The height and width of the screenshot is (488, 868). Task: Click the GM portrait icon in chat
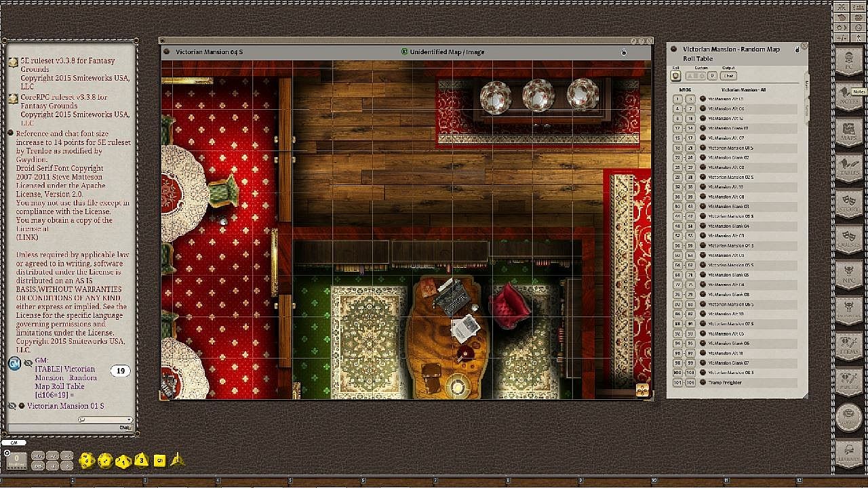(x=14, y=364)
